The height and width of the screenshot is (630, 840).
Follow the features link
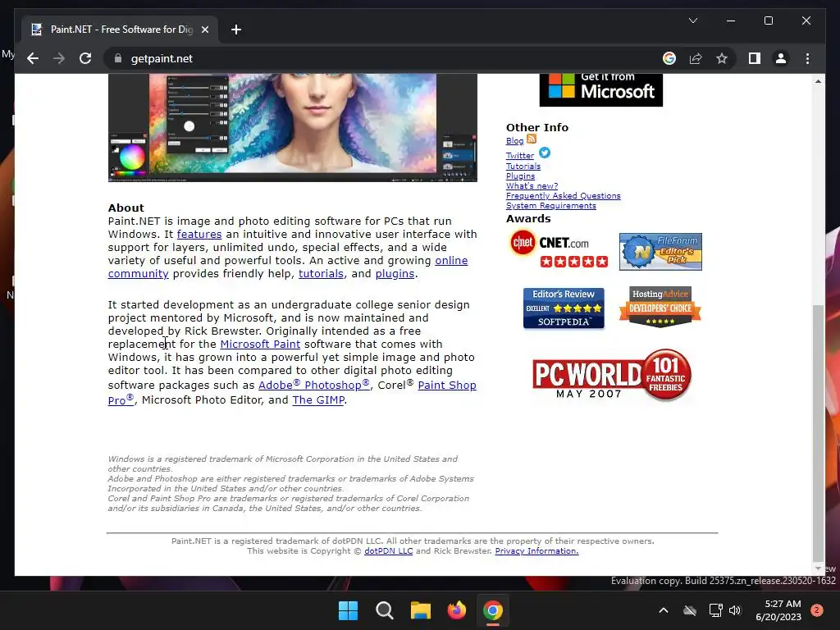[199, 234]
